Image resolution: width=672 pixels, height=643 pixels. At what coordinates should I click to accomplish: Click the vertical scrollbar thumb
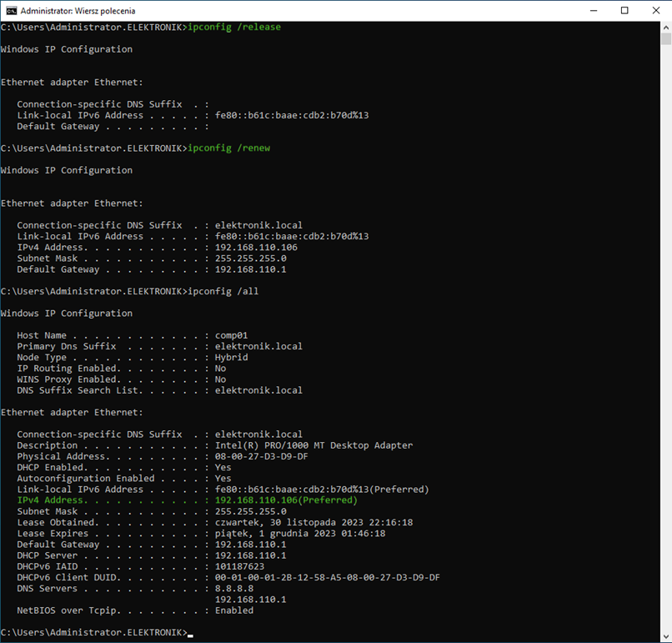click(665, 38)
